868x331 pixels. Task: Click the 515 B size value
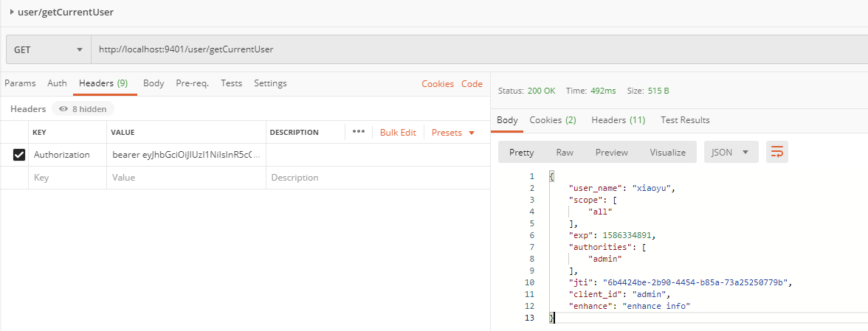click(x=658, y=91)
